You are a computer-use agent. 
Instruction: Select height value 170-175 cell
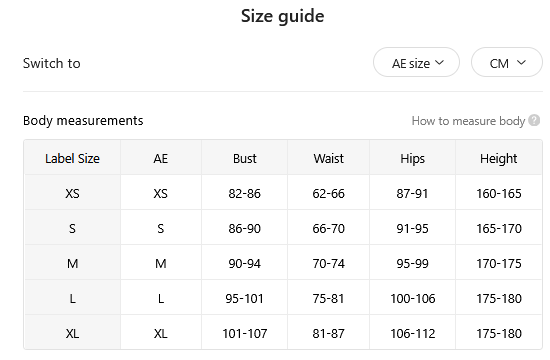498,263
